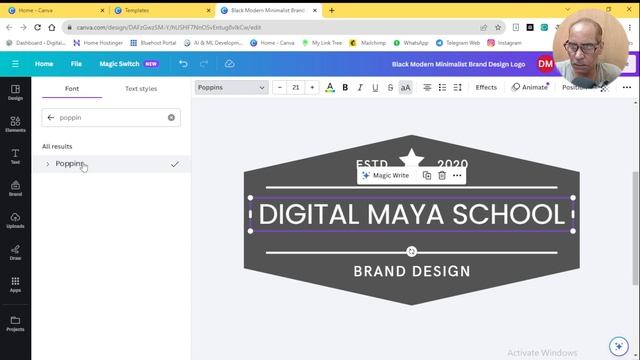Image resolution: width=640 pixels, height=360 pixels.
Task: Decrease font size with minus
Action: (280, 87)
